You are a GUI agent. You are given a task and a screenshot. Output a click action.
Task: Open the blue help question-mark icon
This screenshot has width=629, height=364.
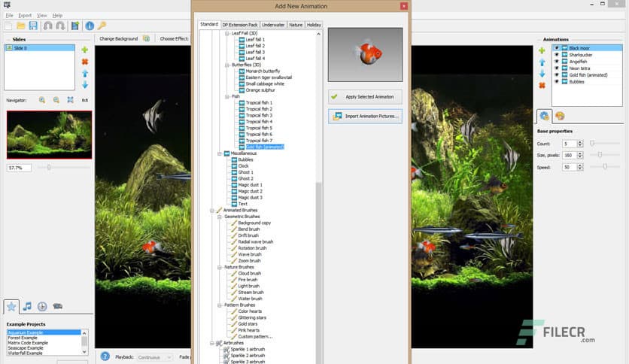[105, 356]
